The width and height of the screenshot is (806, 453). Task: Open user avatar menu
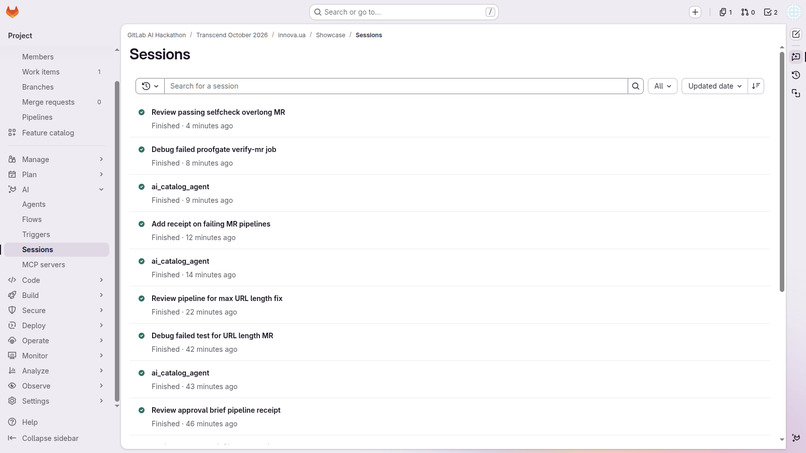point(794,12)
